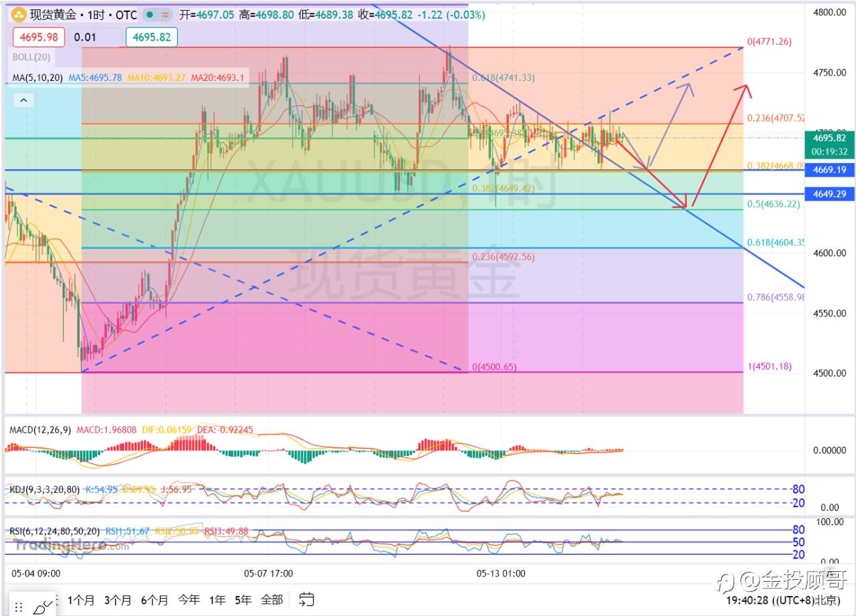Click the Fibonacci 0.5(4636.22) level label
856x616 pixels.
pos(773,204)
